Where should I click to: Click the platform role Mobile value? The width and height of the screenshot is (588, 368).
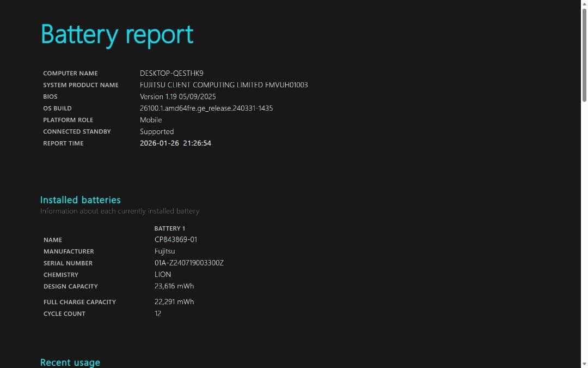[151, 120]
